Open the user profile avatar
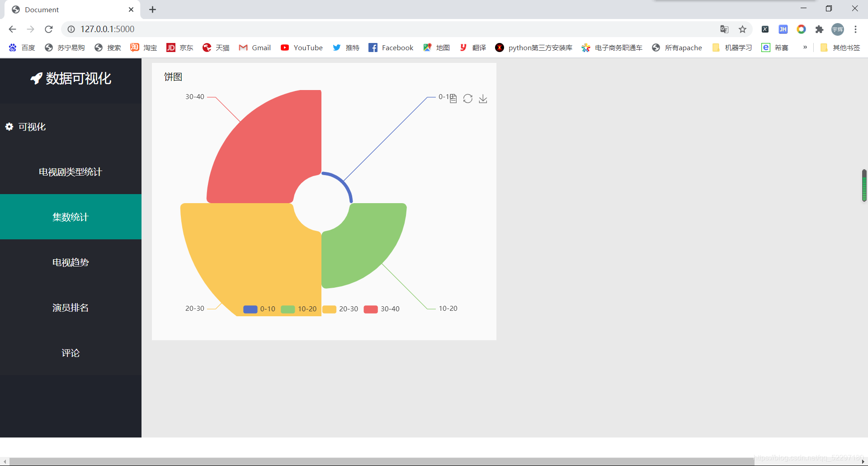 838,29
